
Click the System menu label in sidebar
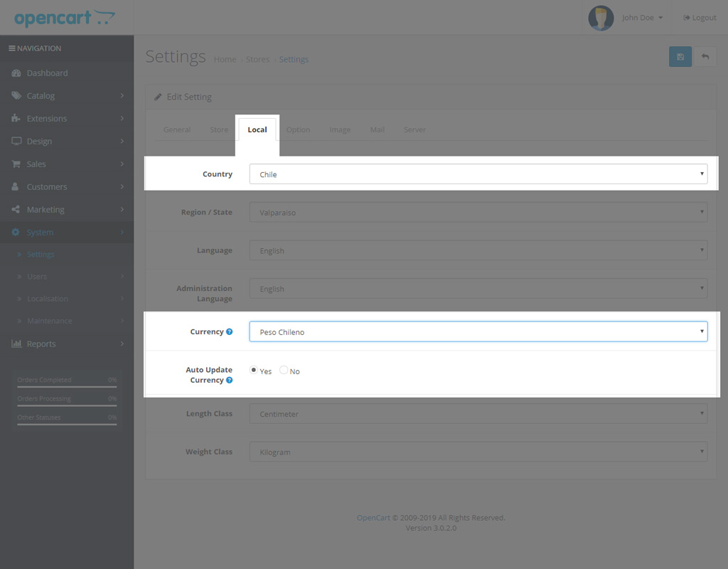(40, 233)
